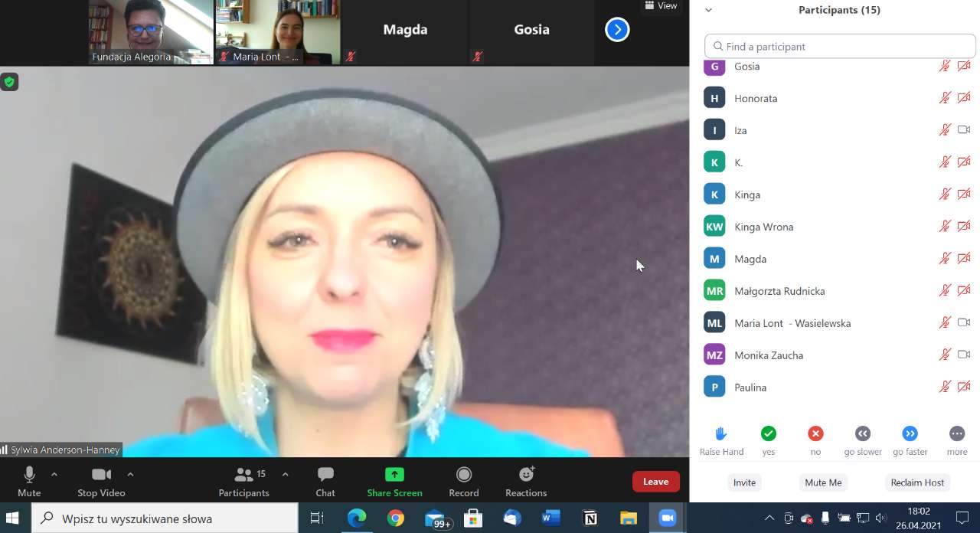Expand audio options arrow next to Mute

pos(54,475)
